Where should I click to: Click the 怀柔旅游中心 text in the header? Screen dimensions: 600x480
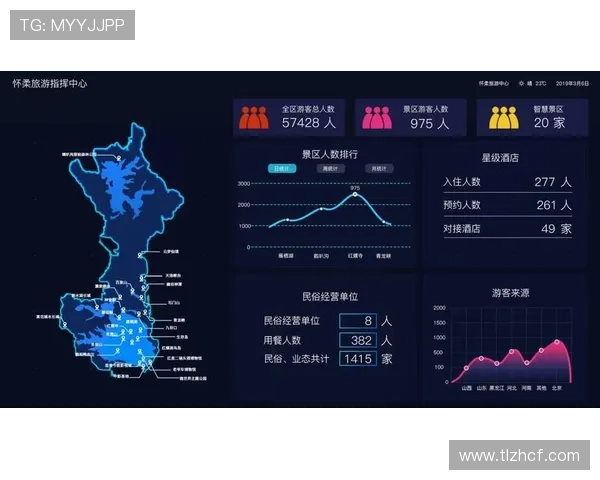point(494,83)
